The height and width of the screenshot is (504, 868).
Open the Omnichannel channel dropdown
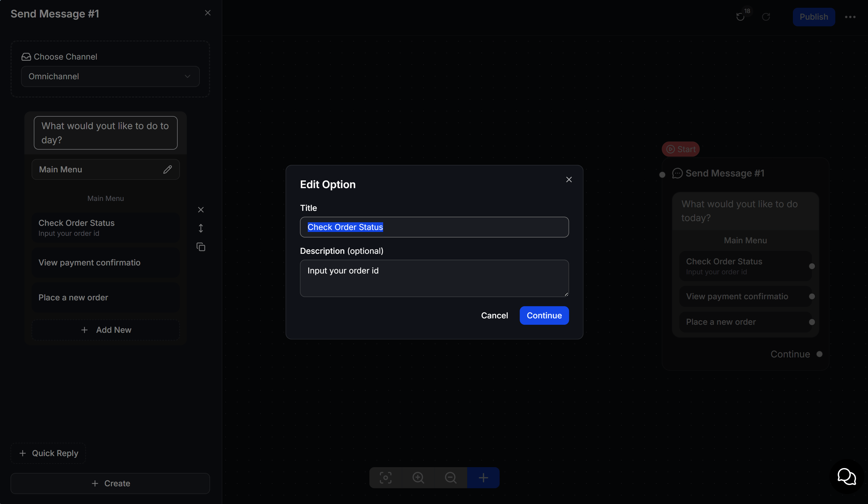(110, 76)
